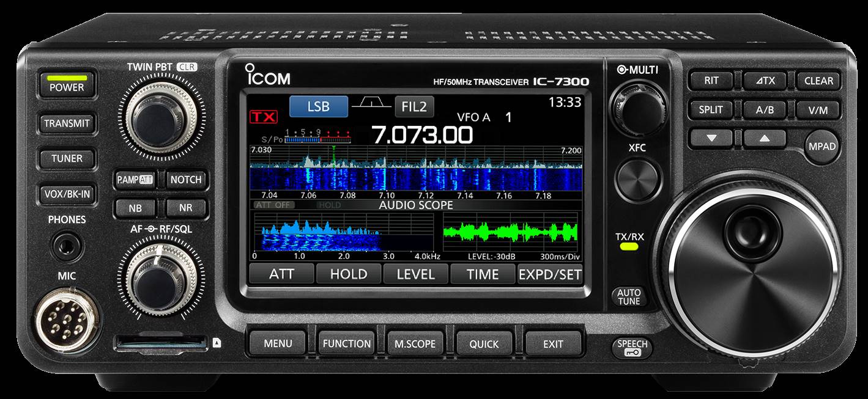Image resolution: width=868 pixels, height=399 pixels.
Task: Tap the ICOM logo on screen bezel
Action: click(x=268, y=75)
